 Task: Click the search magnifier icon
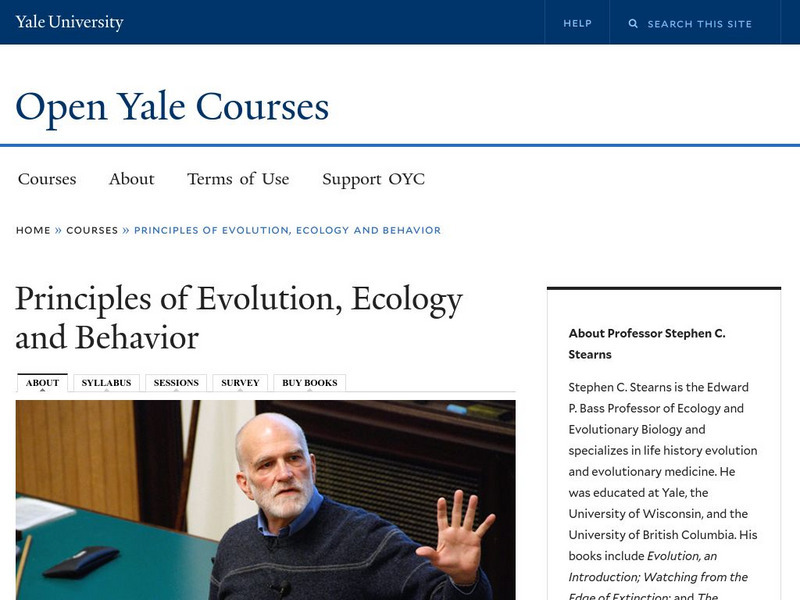point(633,23)
